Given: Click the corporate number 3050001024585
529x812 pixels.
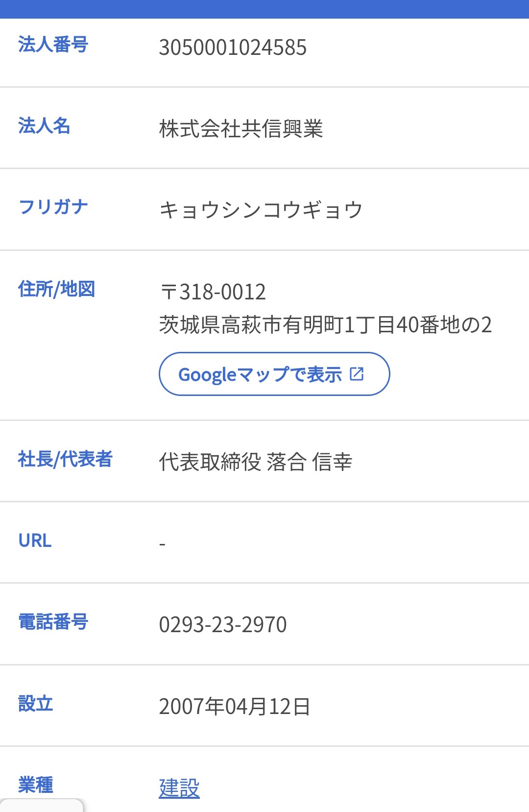Looking at the screenshot, I should point(233,48).
